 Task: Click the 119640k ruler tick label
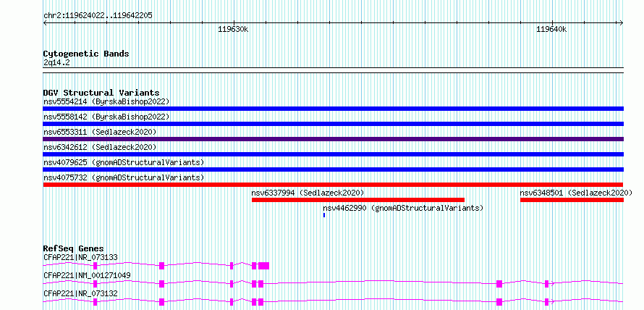[x=551, y=29]
